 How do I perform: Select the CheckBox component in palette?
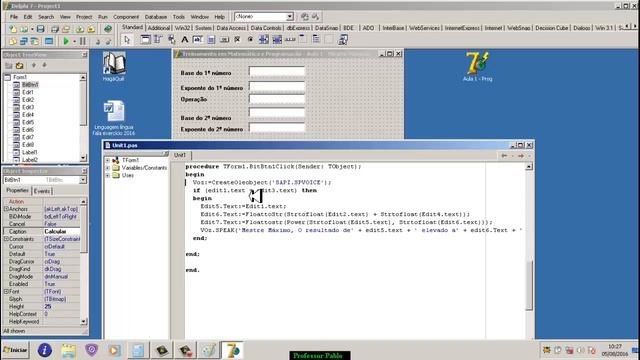tap(237, 40)
